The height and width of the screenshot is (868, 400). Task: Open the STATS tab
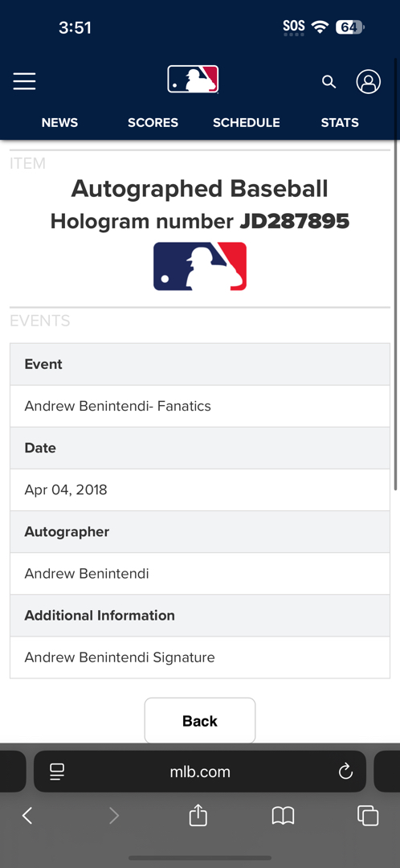[x=340, y=122]
